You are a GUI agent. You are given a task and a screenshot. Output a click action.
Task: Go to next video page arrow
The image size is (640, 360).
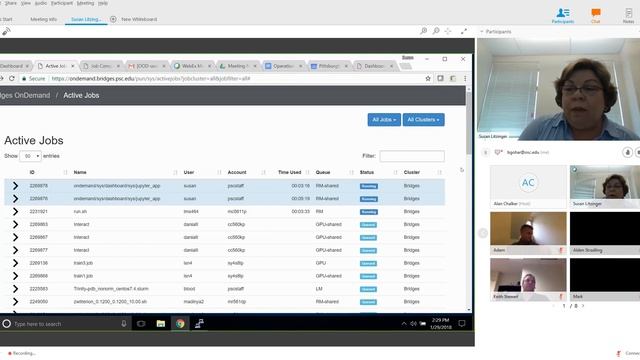(x=583, y=306)
